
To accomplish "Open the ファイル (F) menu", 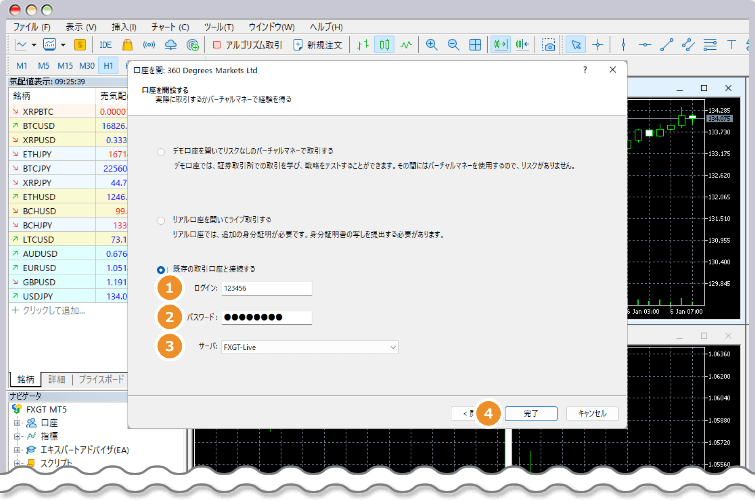I will (x=31, y=27).
